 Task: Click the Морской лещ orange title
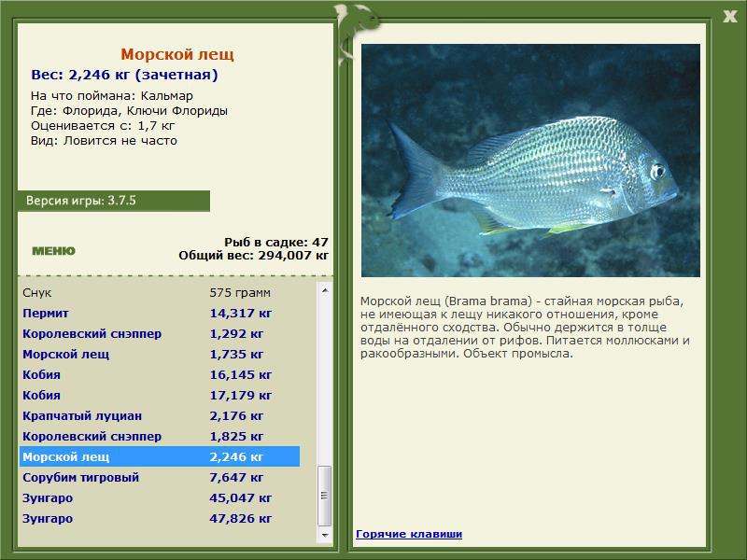pos(177,54)
